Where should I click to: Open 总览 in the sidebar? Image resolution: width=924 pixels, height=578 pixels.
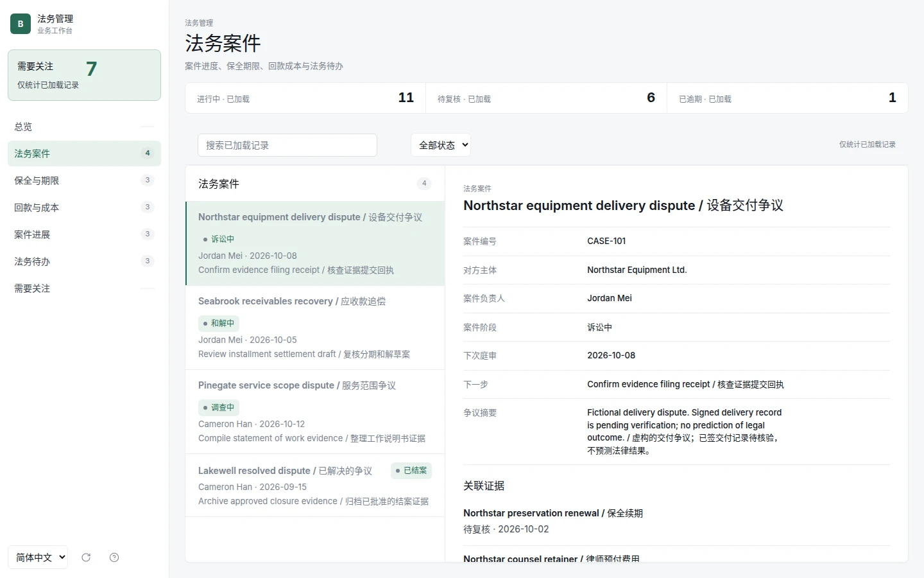point(84,127)
